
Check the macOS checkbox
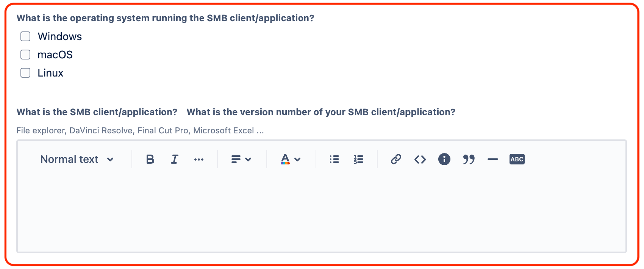click(x=25, y=55)
